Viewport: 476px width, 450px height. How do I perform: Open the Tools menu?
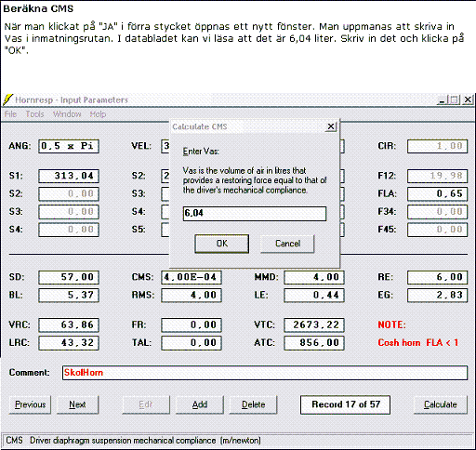[34, 114]
